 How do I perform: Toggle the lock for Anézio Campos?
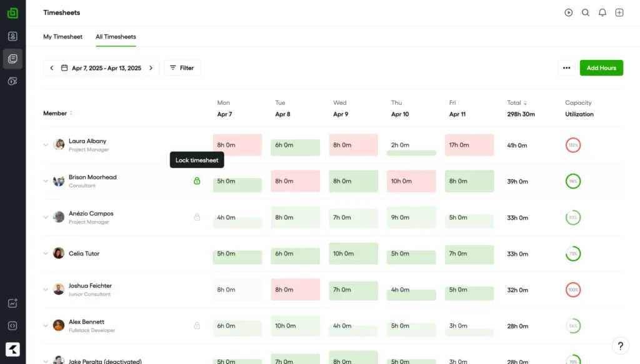point(197,217)
